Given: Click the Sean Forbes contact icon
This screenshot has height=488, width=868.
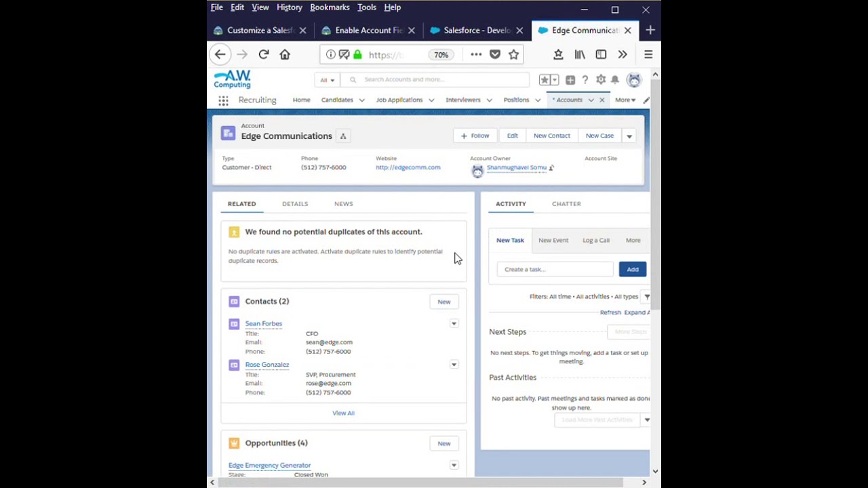Looking at the screenshot, I should 234,324.
